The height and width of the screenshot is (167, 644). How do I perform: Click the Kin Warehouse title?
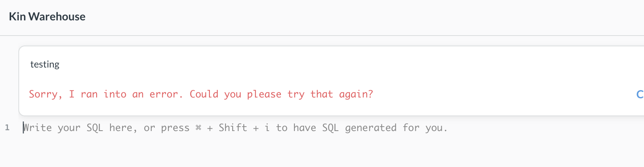(47, 16)
